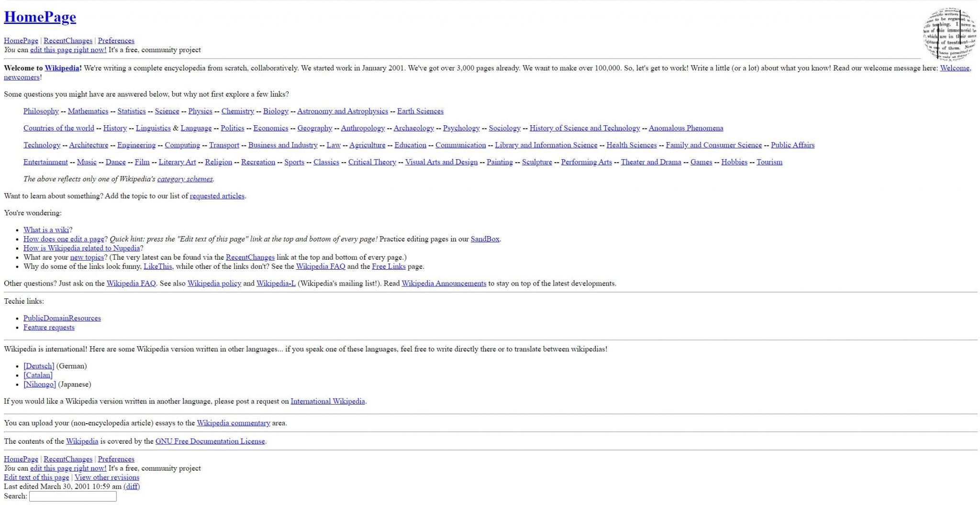The height and width of the screenshot is (505, 980).
Task: Open the Linguistics link
Action: pos(153,128)
